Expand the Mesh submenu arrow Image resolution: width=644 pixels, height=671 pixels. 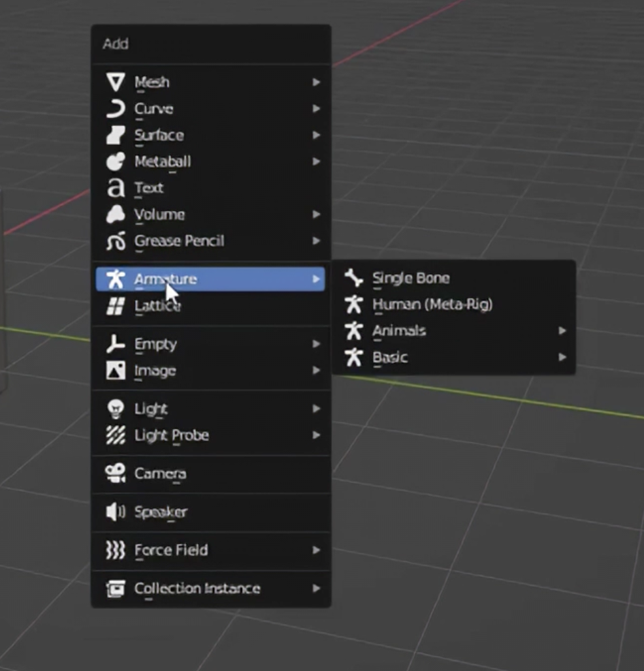point(316,82)
